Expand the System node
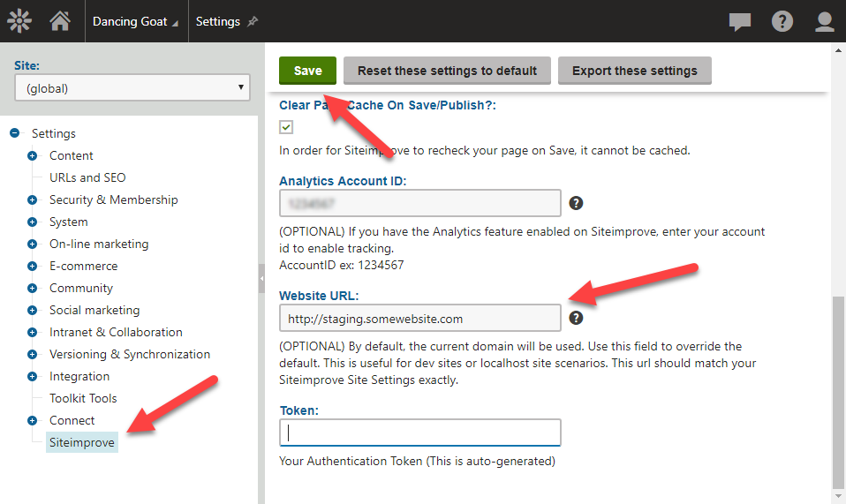Viewport: 846px width, 504px height. 33,222
